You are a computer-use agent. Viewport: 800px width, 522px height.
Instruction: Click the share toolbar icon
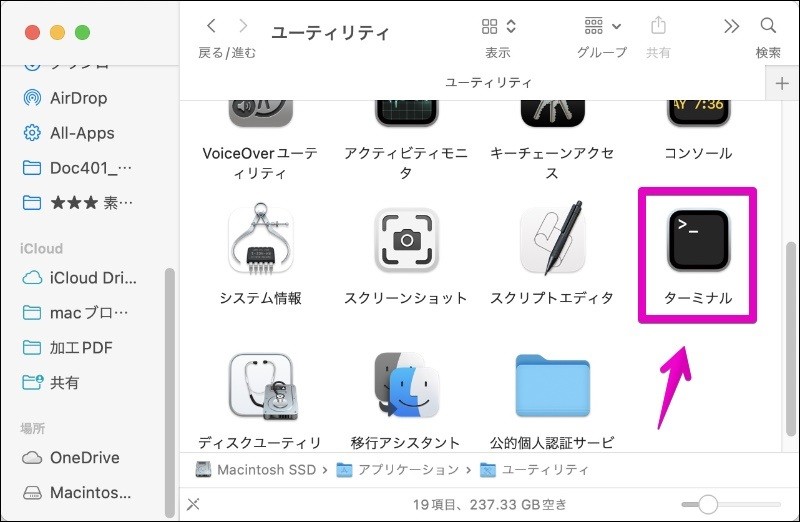658,25
